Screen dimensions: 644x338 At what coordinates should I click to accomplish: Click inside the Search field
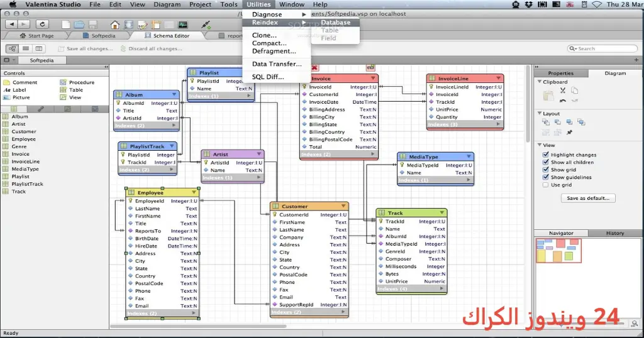602,48
